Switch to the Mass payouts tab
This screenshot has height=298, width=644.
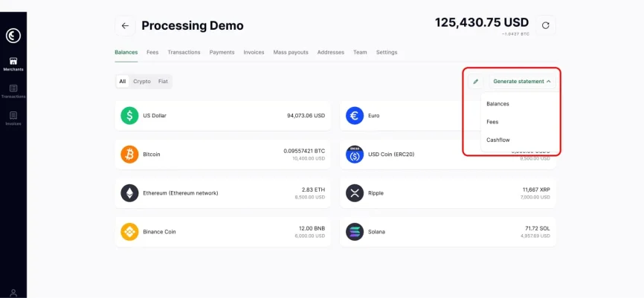[291, 53]
